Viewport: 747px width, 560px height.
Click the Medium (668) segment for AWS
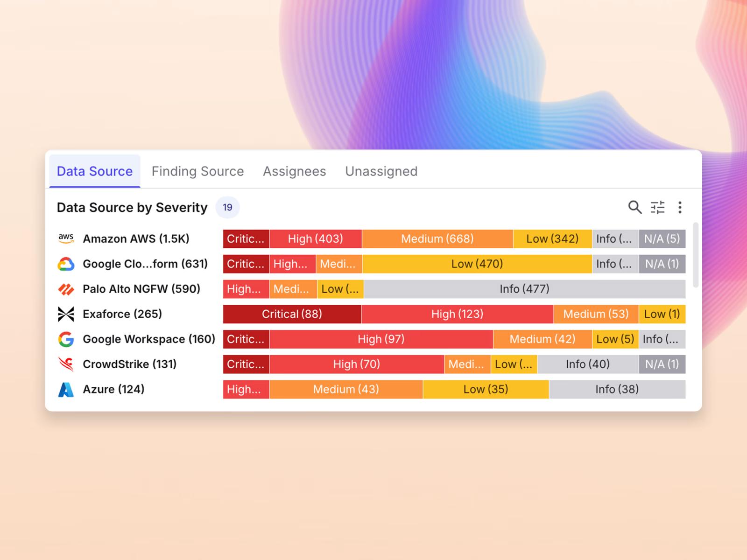pyautogui.click(x=437, y=238)
